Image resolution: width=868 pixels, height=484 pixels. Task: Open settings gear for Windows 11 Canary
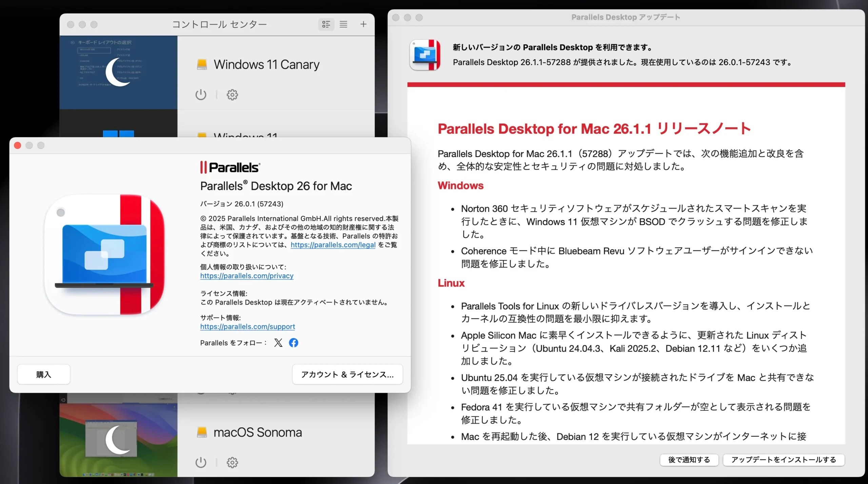pos(232,95)
